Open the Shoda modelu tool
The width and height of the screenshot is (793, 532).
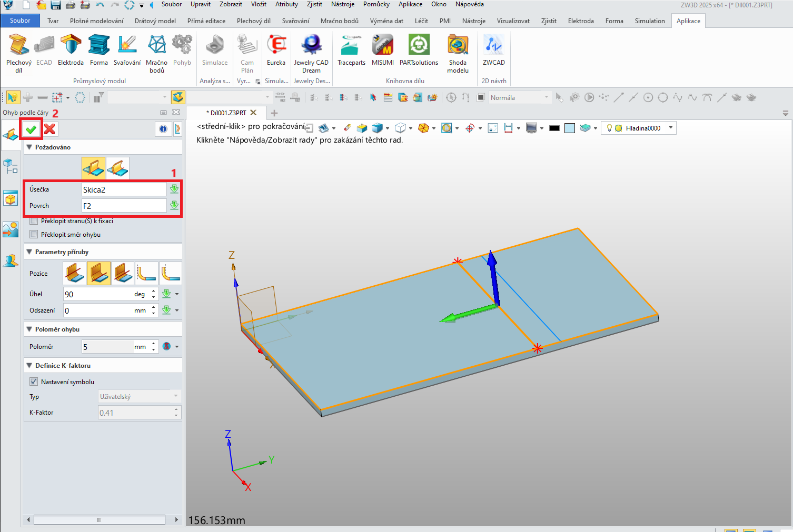coord(458,53)
